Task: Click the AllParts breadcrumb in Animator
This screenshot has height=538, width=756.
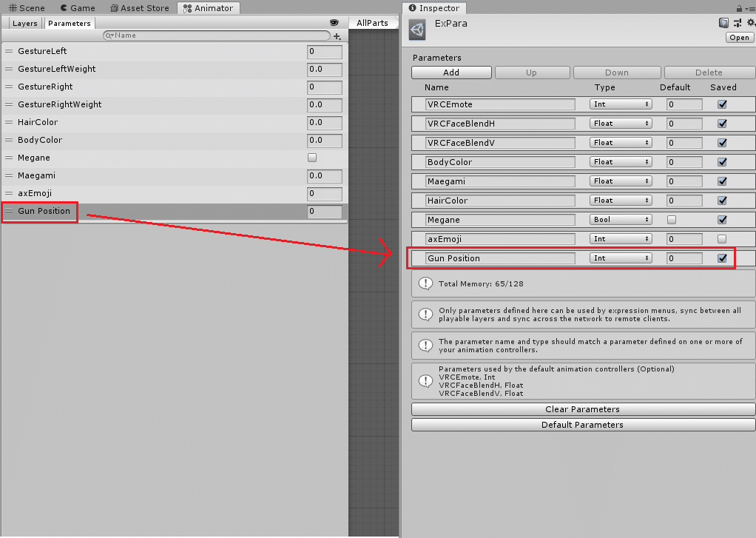Action: tap(372, 23)
